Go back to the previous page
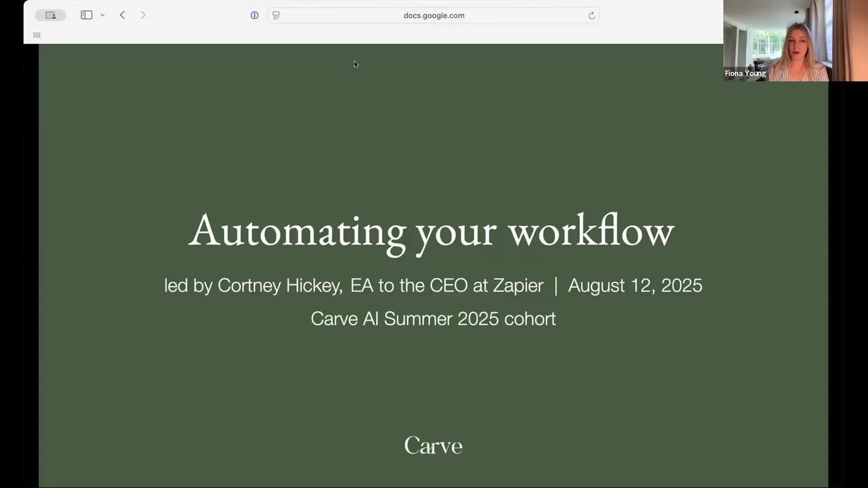Screen dimensions: 868x488 pyautogui.click(x=123, y=15)
